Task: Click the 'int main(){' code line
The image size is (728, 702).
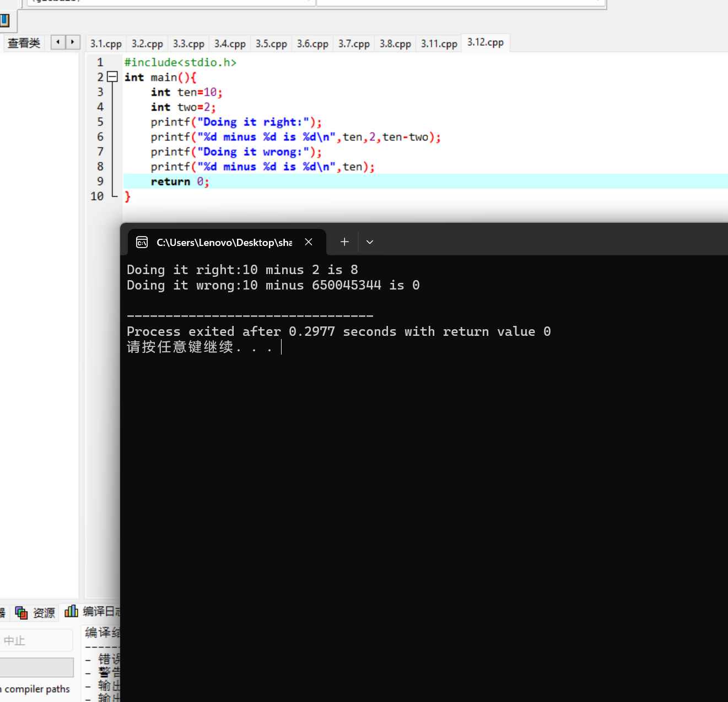Action: 160,77
